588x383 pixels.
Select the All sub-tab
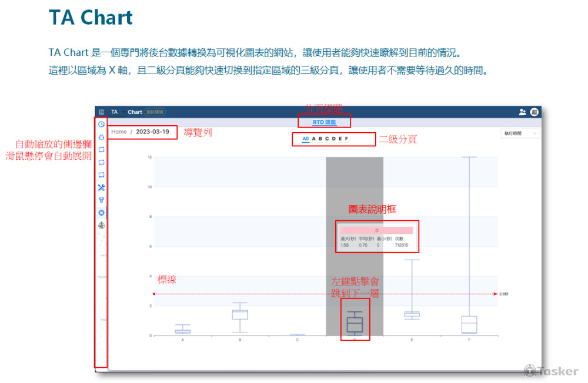(306, 139)
